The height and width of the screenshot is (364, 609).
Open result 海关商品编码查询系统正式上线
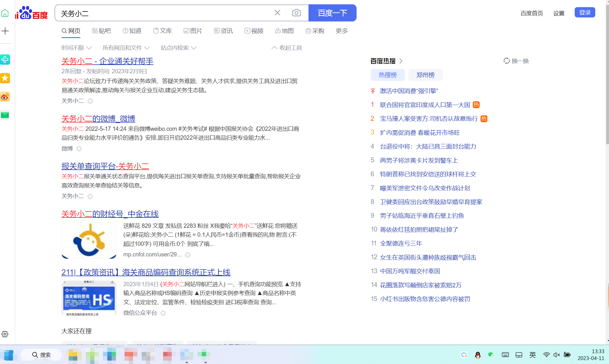146,272
